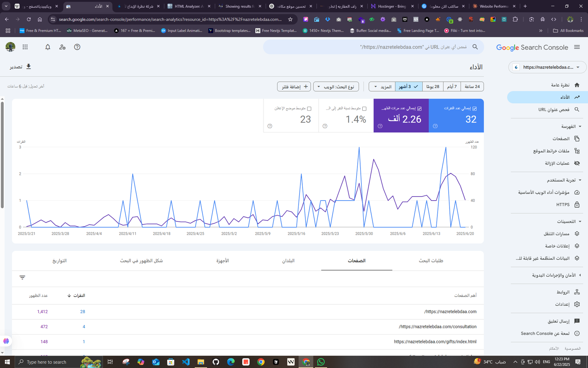Screen dimensions: 588x368
Task: Select the 24 hours (24 ساعة) date range
Action: tap(472, 86)
